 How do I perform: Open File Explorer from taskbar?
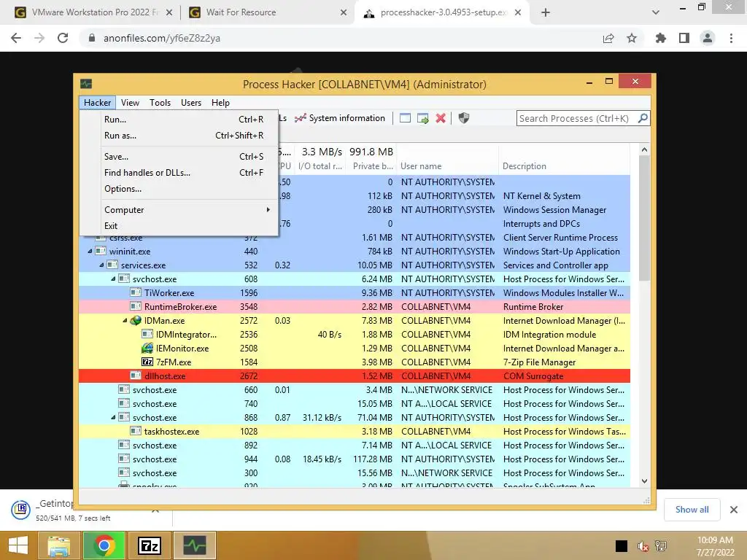[x=59, y=545]
